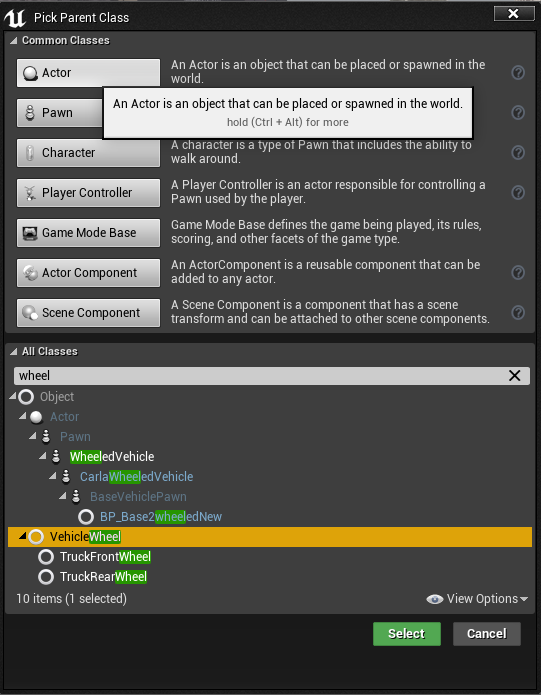The image size is (541, 695).
Task: Click the Cancel button
Action: click(487, 634)
